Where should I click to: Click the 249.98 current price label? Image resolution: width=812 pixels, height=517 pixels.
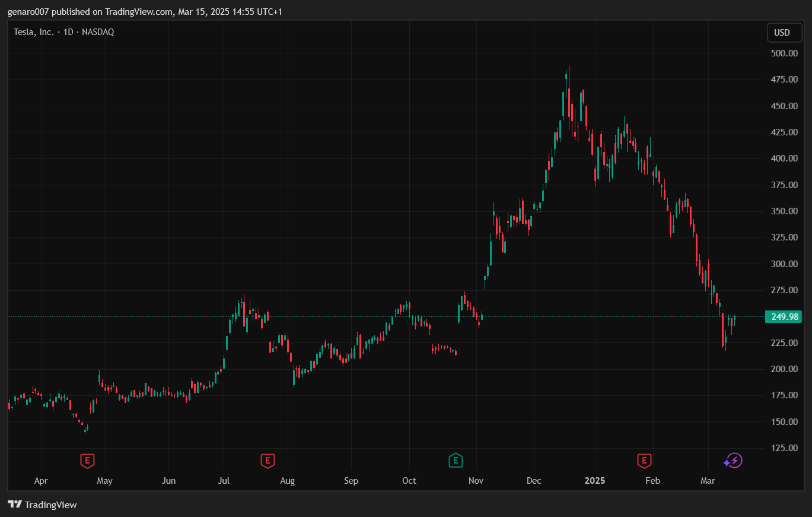coord(784,317)
